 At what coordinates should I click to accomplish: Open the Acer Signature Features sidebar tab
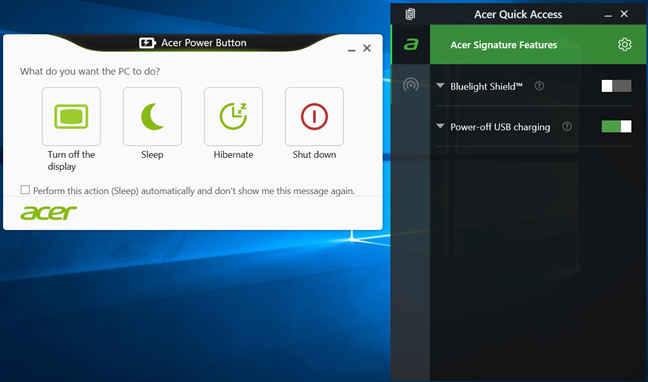411,44
